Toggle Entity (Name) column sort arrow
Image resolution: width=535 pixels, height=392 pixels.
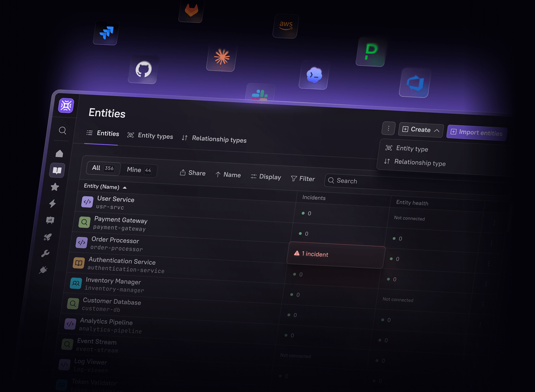125,188
